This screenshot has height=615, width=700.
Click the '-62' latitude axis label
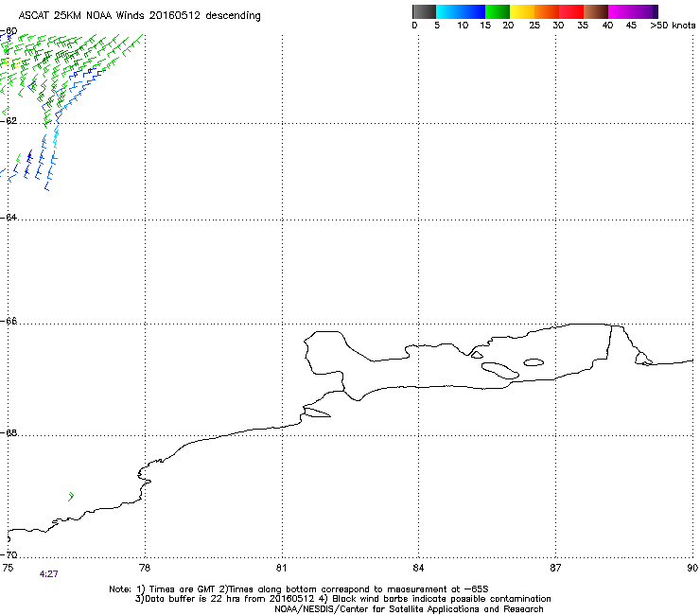click(x=9, y=121)
